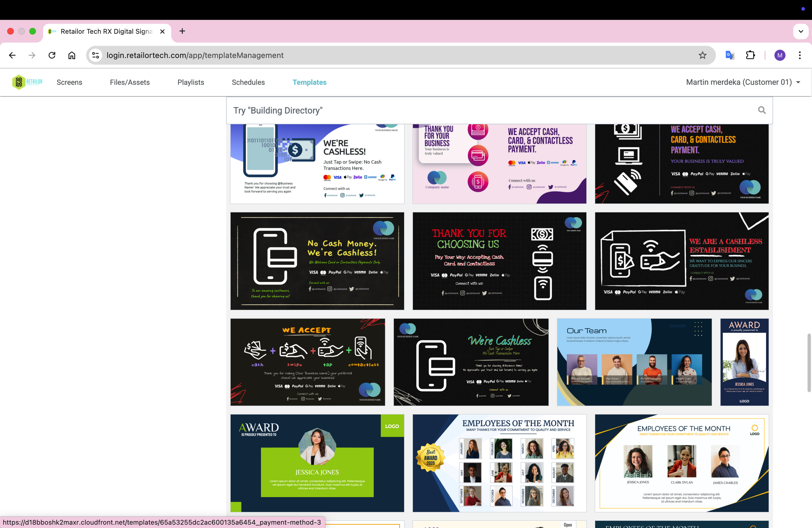Open a new browser tab

[x=182, y=31]
